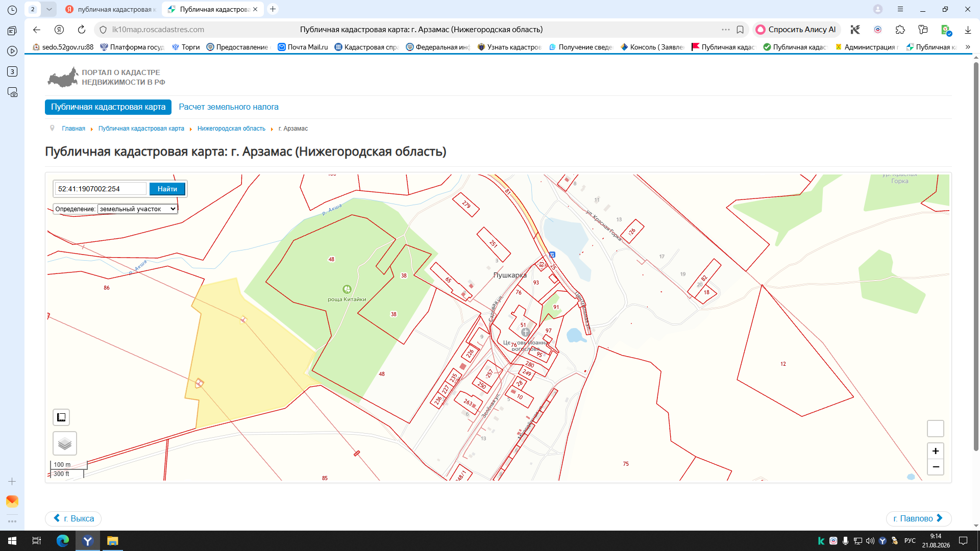Open browser extensions puzzle icon
980x551 pixels.
point(900,30)
